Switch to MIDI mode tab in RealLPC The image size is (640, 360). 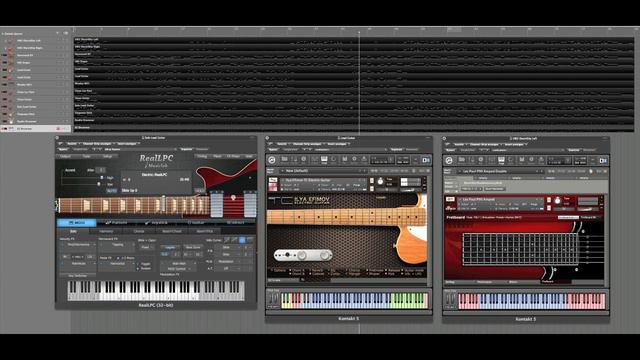pos(77,222)
